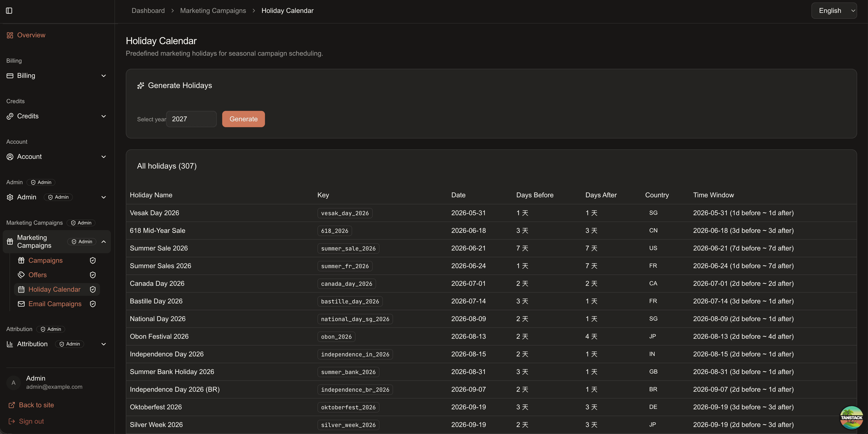Viewport: 868px width, 434px height.
Task: Go to Dashboard breadcrumb link
Action: coord(148,11)
